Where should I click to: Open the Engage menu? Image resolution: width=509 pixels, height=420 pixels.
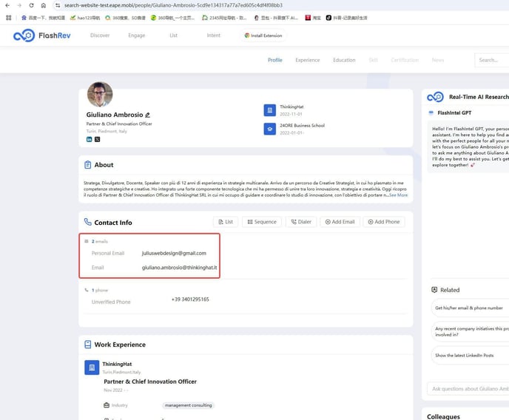pyautogui.click(x=137, y=35)
